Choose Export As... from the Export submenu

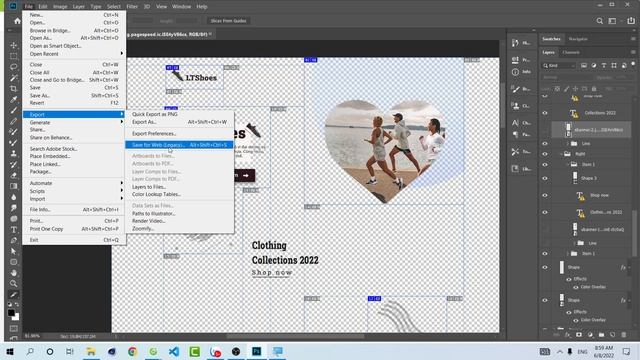pos(179,122)
